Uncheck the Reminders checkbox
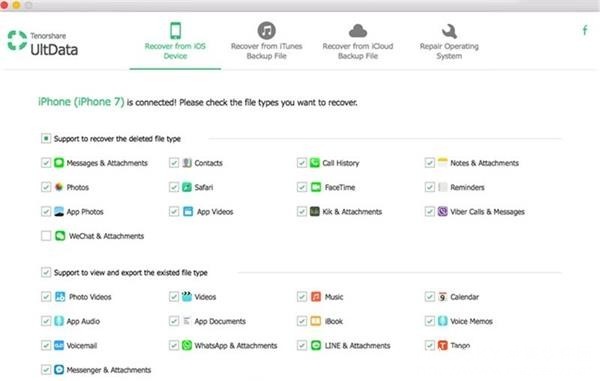The width and height of the screenshot is (600, 381). (429, 187)
